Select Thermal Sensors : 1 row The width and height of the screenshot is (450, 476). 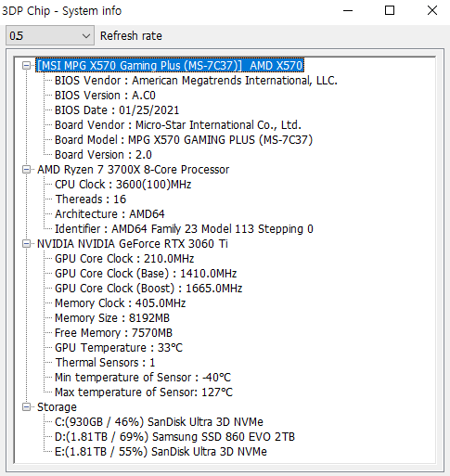click(x=105, y=363)
